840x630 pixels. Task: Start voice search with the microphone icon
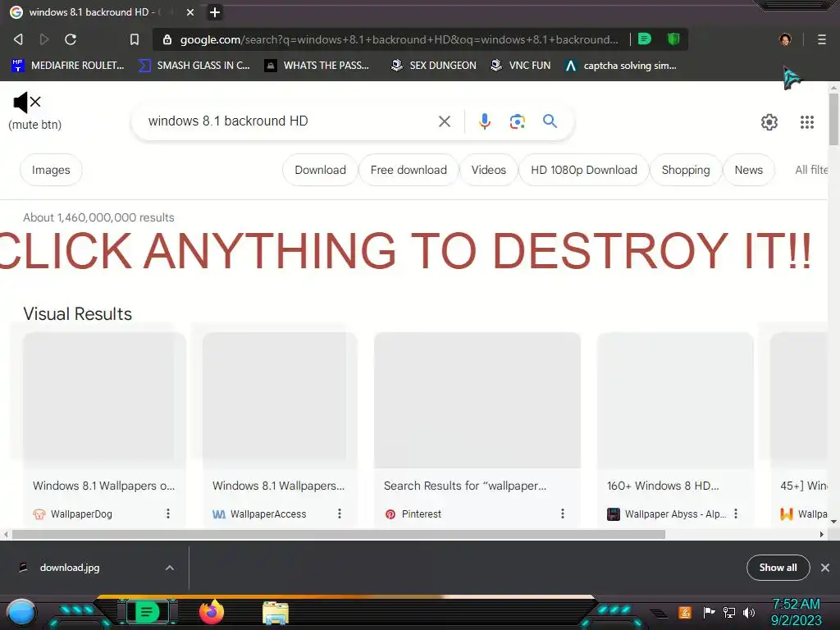tap(484, 121)
